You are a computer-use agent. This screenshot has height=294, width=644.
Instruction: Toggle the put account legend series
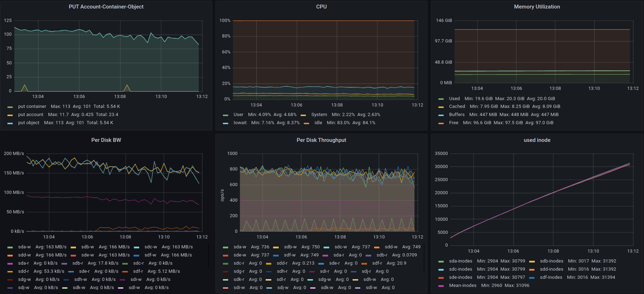[x=30, y=115]
